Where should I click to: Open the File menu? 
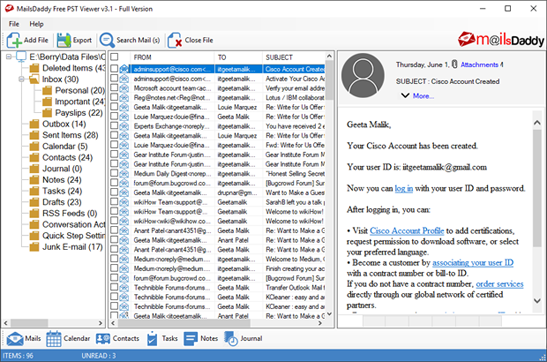14,24
